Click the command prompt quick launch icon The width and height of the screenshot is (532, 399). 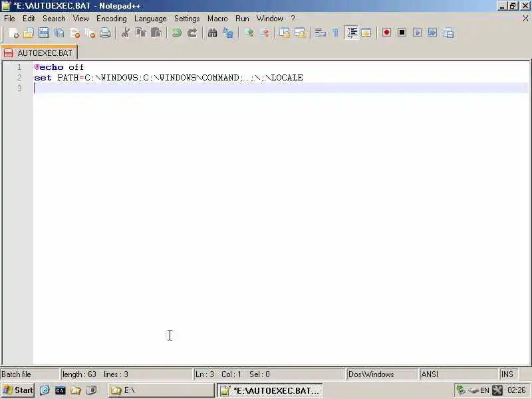[60, 390]
